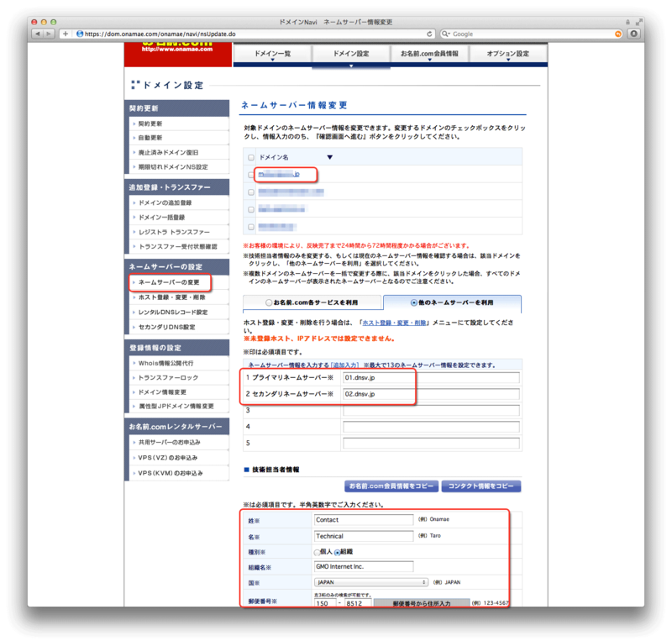Image resolution: width=672 pixels, height=641 pixels.
Task: Click primary nameserver field 01.dnsv.jp
Action: [431, 378]
